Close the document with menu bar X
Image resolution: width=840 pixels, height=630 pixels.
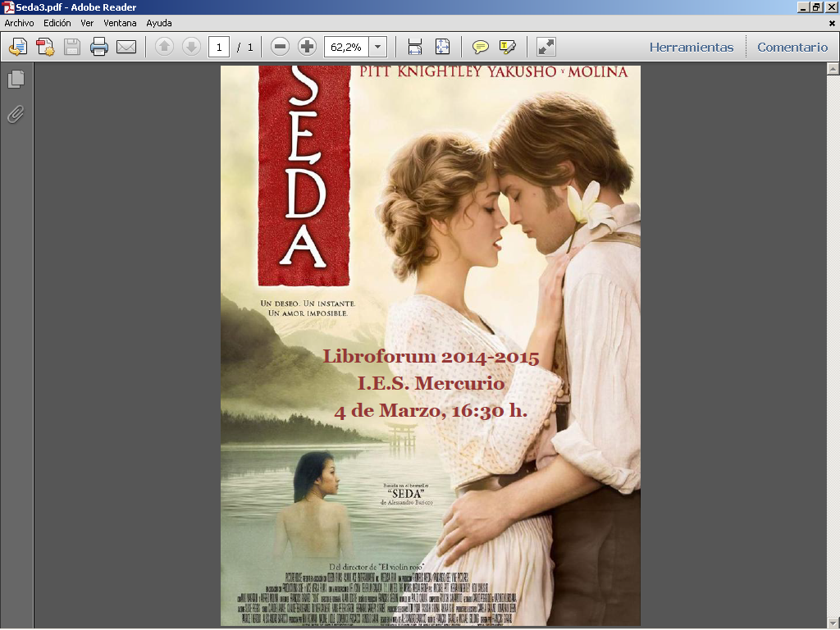click(x=832, y=23)
